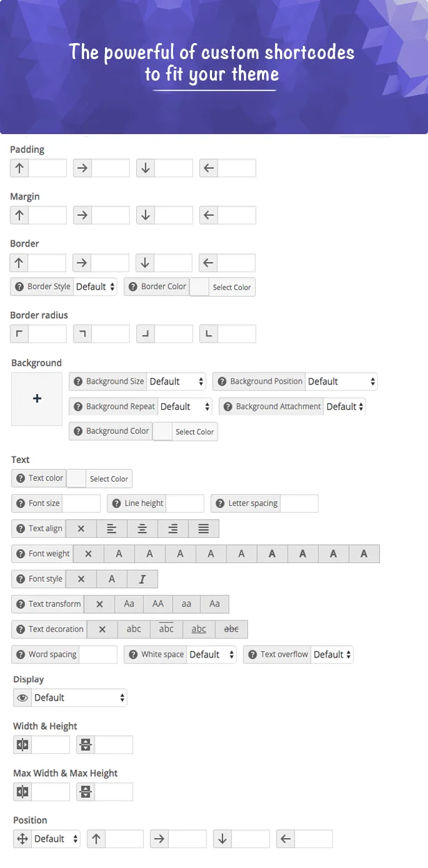Click Select Color next to Border Color

point(231,286)
